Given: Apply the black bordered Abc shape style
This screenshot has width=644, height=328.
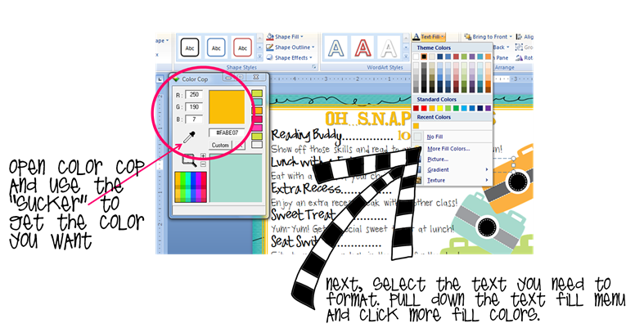Looking at the screenshot, I should click(x=190, y=47).
